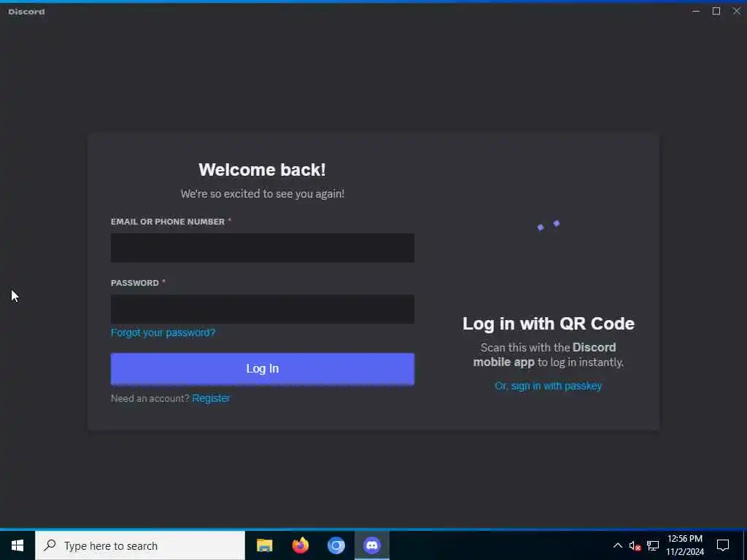This screenshot has width=747, height=560.
Task: Click the We're so excited to see you again! text
Action: (x=263, y=194)
